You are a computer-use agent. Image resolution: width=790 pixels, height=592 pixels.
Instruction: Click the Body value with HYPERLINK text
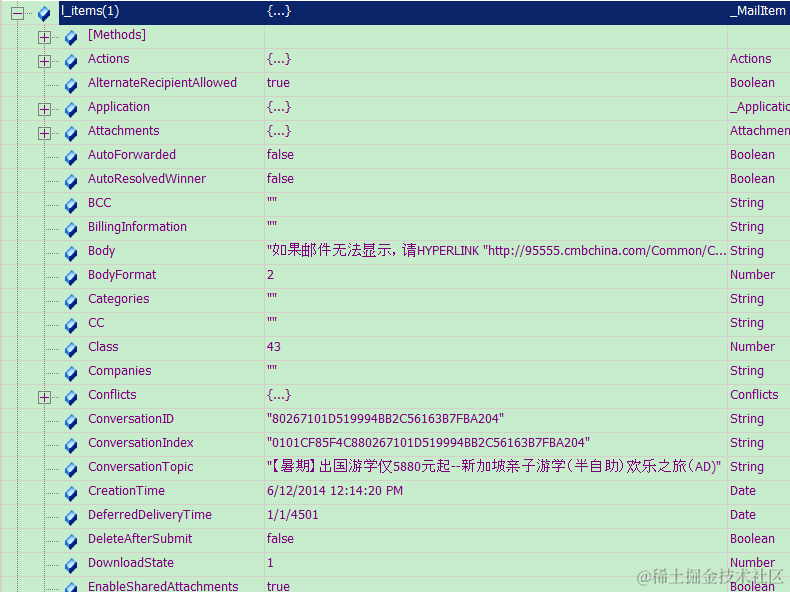pyautogui.click(x=496, y=251)
